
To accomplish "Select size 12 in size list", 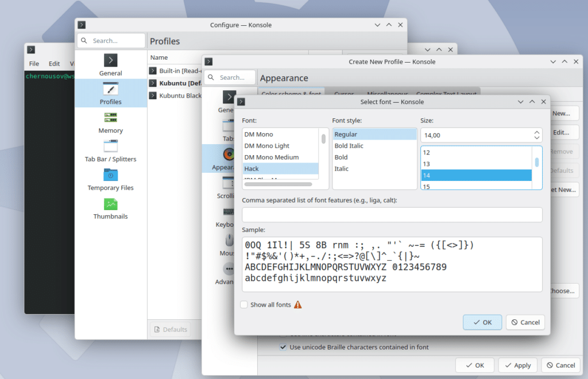I will (x=476, y=153).
